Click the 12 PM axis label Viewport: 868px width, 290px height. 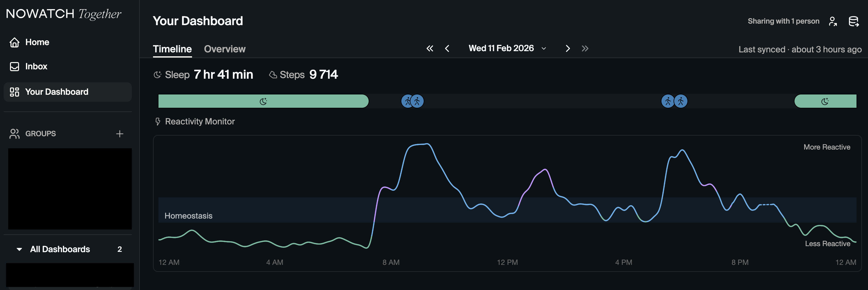click(x=507, y=262)
